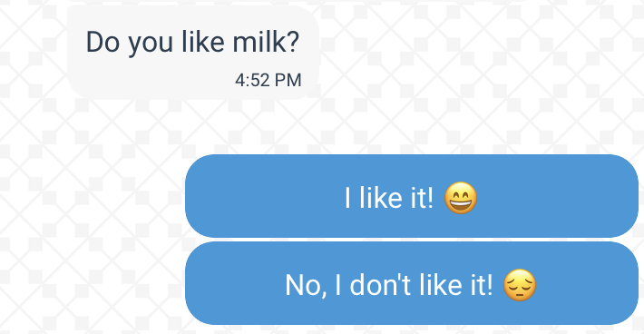Click the background right of the message bubble

(x=481, y=52)
